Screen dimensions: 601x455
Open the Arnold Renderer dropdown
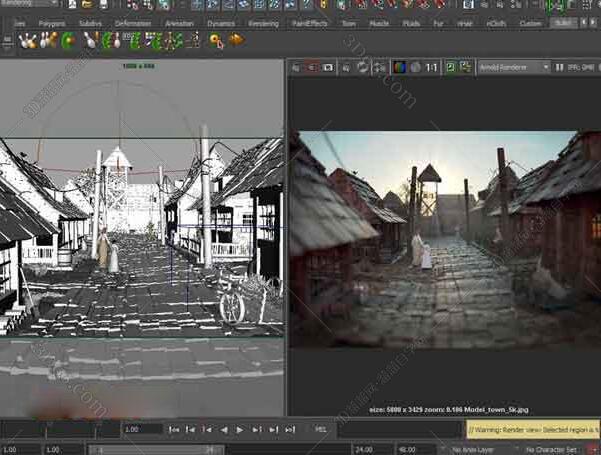coord(513,67)
